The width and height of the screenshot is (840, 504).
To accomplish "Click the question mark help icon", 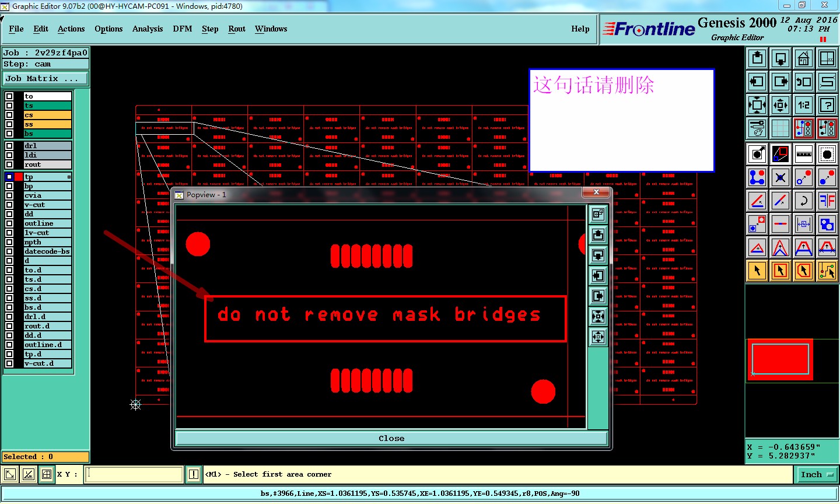I will pyautogui.click(x=827, y=105).
